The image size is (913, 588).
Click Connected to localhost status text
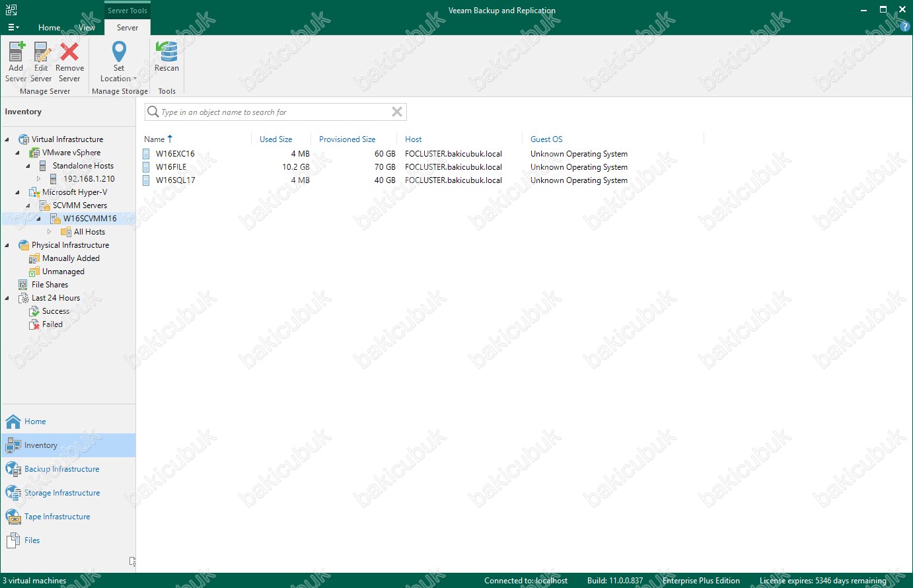point(526,581)
